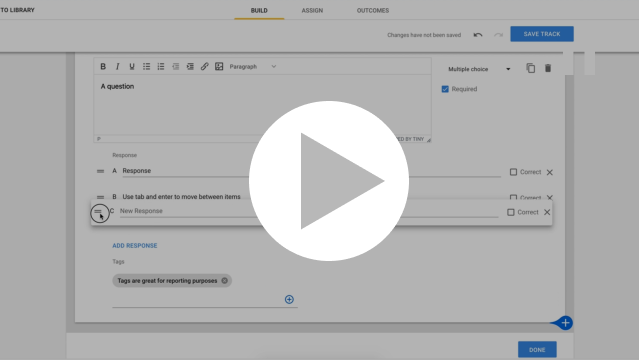Mark response C as Correct

511,212
